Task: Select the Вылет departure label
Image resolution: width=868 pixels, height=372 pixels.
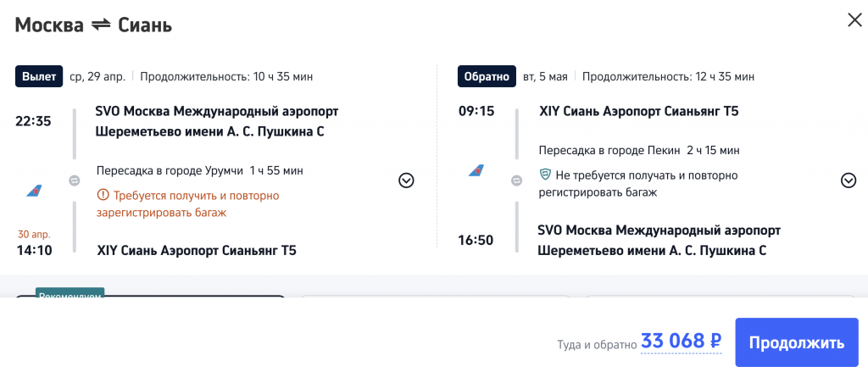Action: [40, 76]
